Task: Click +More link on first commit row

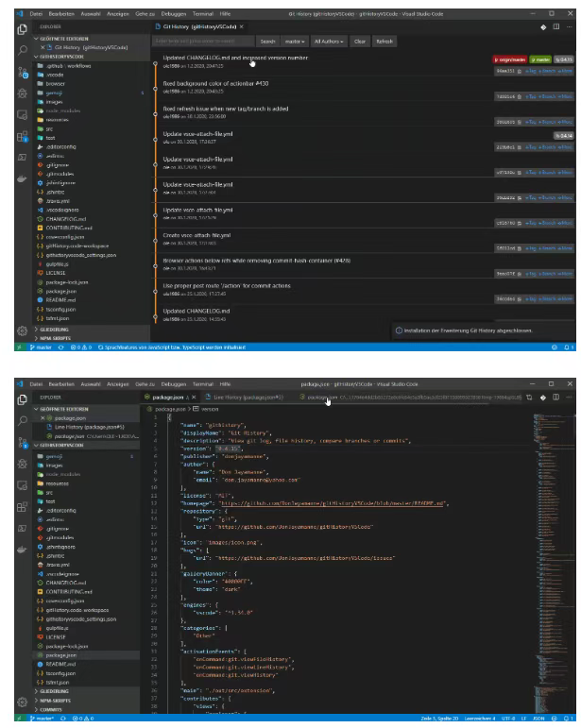Action: point(565,72)
